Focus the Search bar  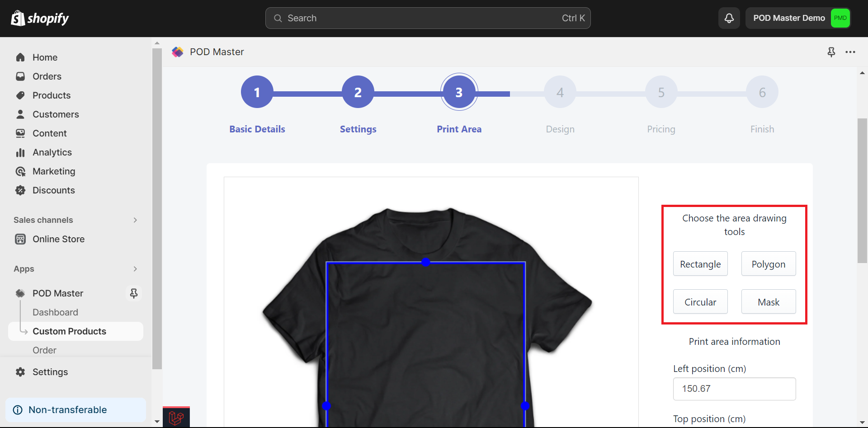tap(428, 18)
